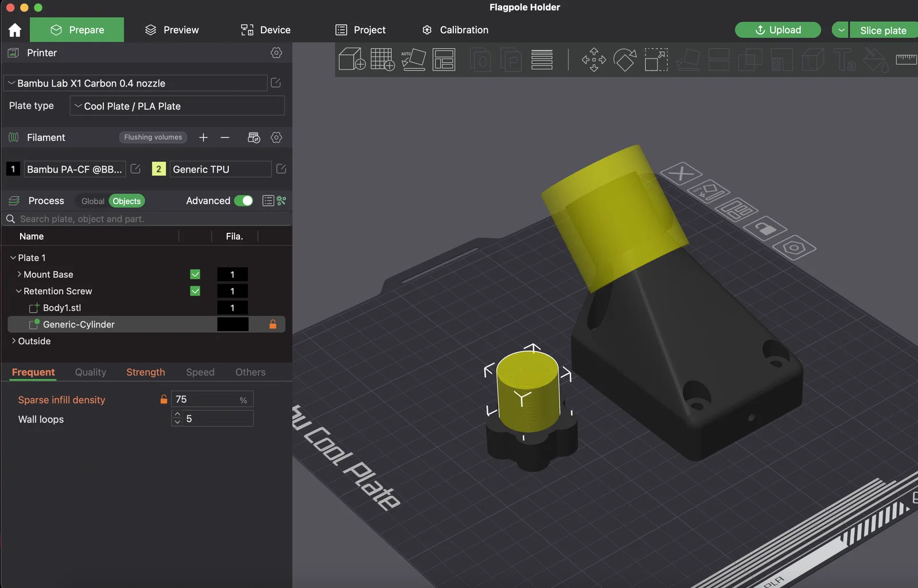Expand the Mount Base object
The image size is (918, 588).
[x=19, y=274]
